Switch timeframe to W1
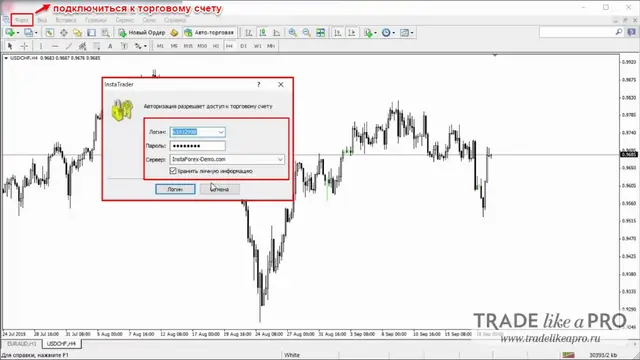 258,46
